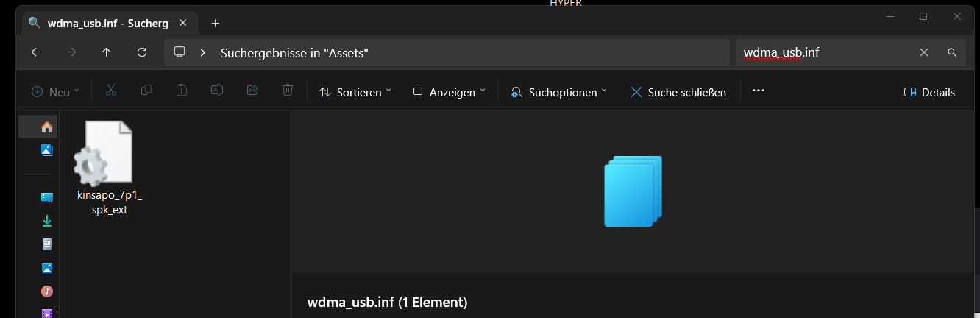The image size is (980, 318).
Task: Click the Delete trash icon
Action: (288, 91)
